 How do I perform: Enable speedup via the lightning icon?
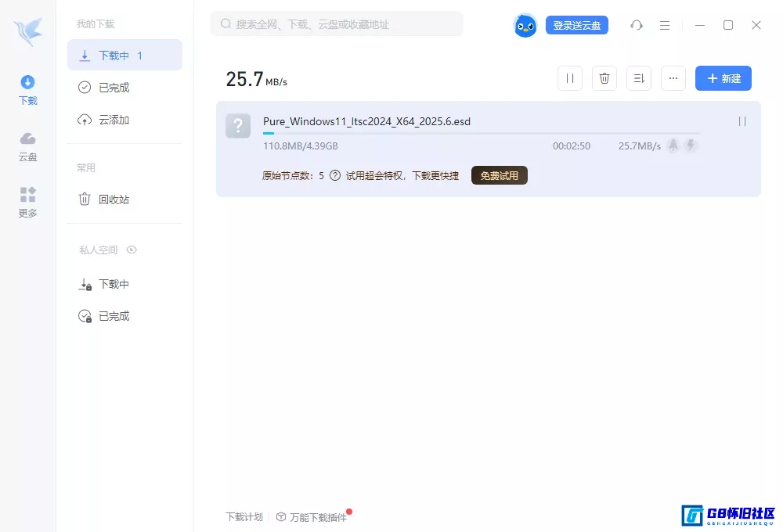click(x=691, y=146)
